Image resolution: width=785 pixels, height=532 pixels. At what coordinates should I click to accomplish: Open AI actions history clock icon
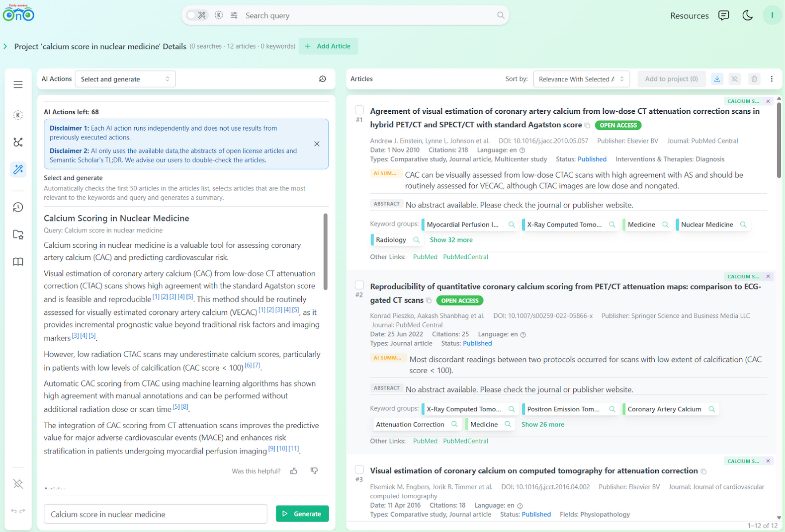coord(323,79)
